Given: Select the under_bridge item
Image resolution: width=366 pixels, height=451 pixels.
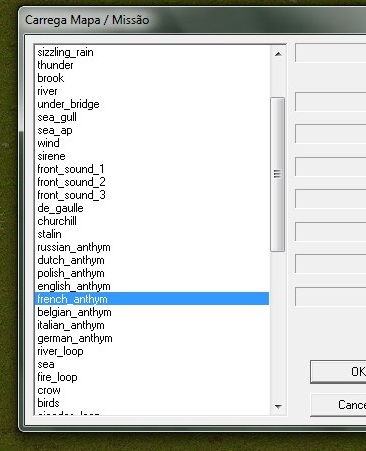Looking at the screenshot, I should (x=152, y=104).
